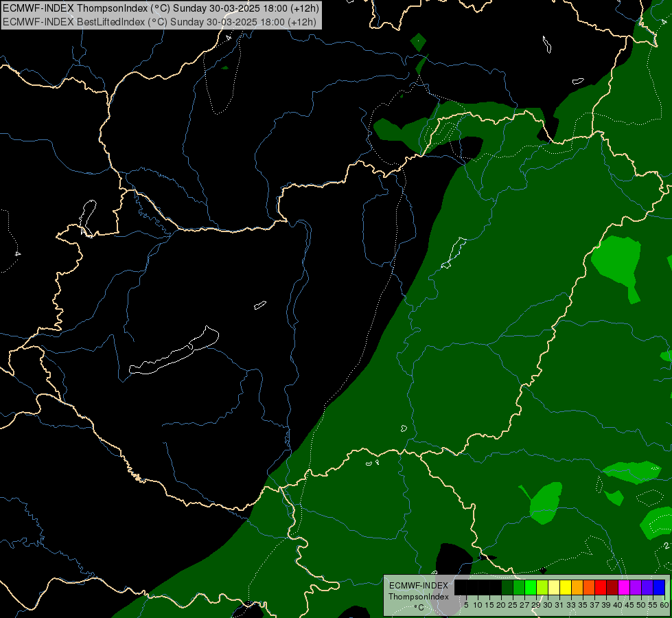
Task: Select the magenta 40–45 legend swatch
Action: pyautogui.click(x=624, y=587)
